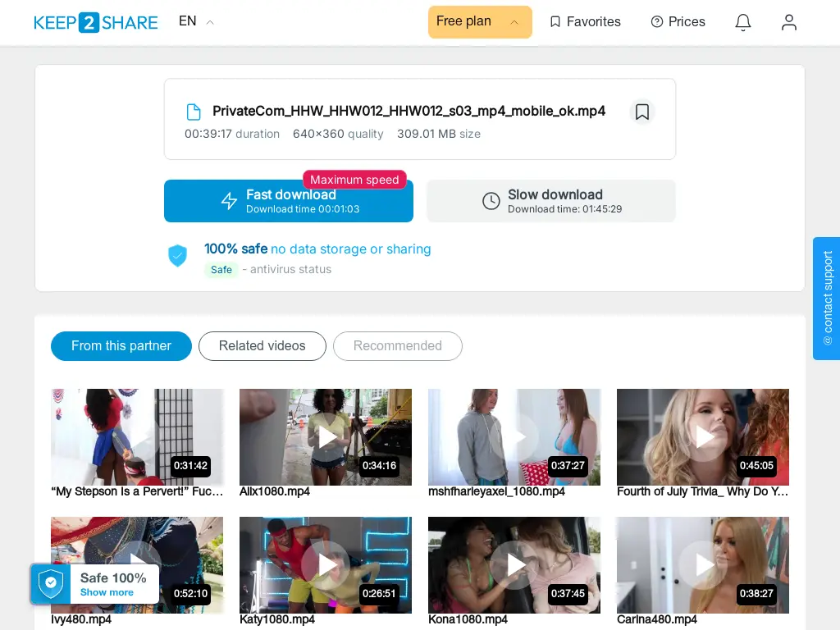Click the Maximum speed badge

click(354, 180)
